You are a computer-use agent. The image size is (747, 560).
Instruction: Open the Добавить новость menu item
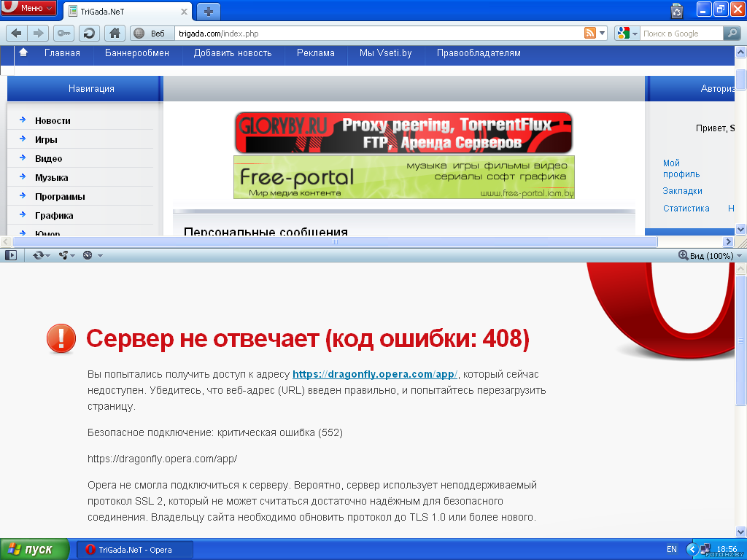(x=233, y=52)
